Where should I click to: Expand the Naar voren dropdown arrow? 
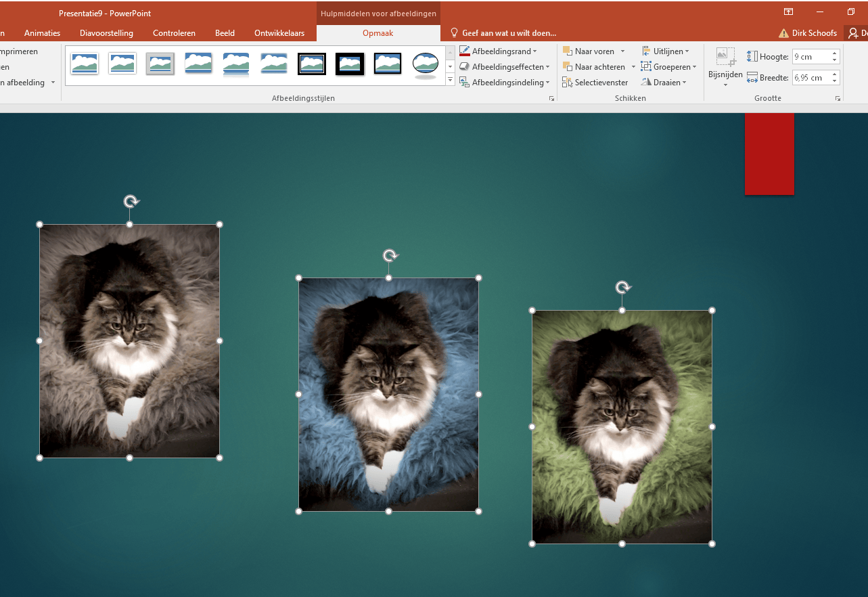[622, 51]
